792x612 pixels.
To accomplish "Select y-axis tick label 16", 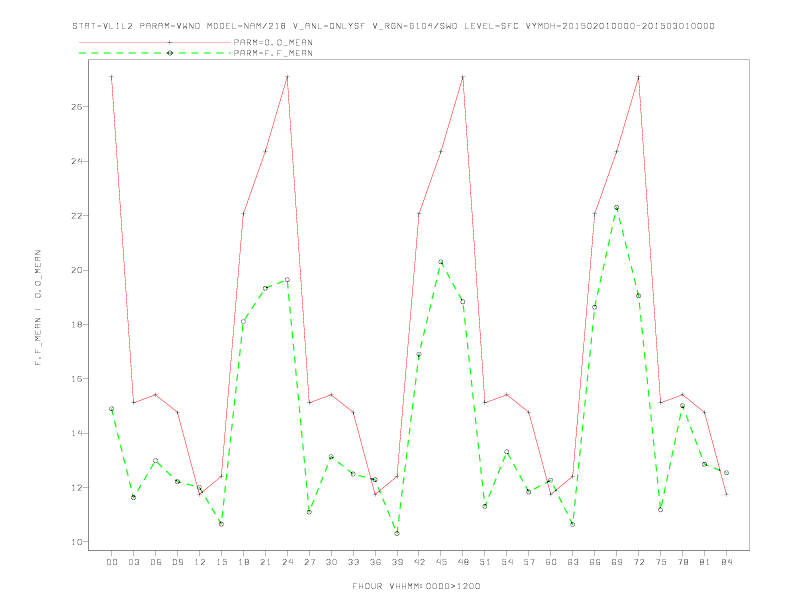I will (x=77, y=379).
